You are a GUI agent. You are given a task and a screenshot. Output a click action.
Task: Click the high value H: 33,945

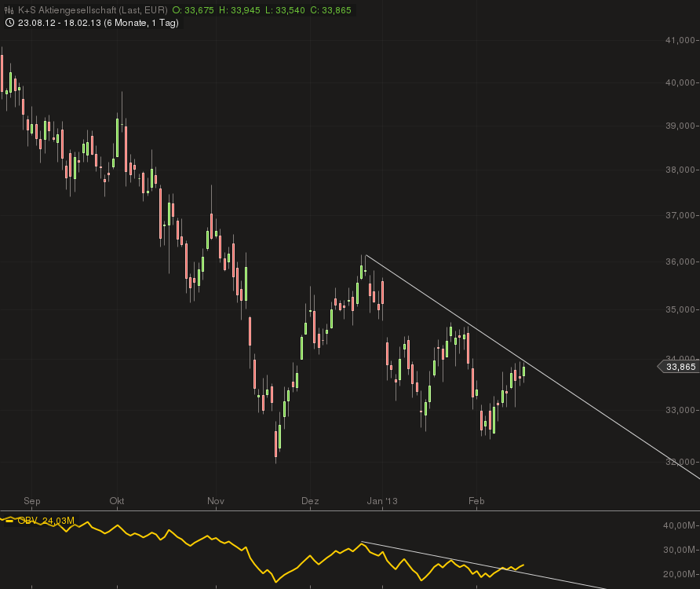[x=239, y=10]
